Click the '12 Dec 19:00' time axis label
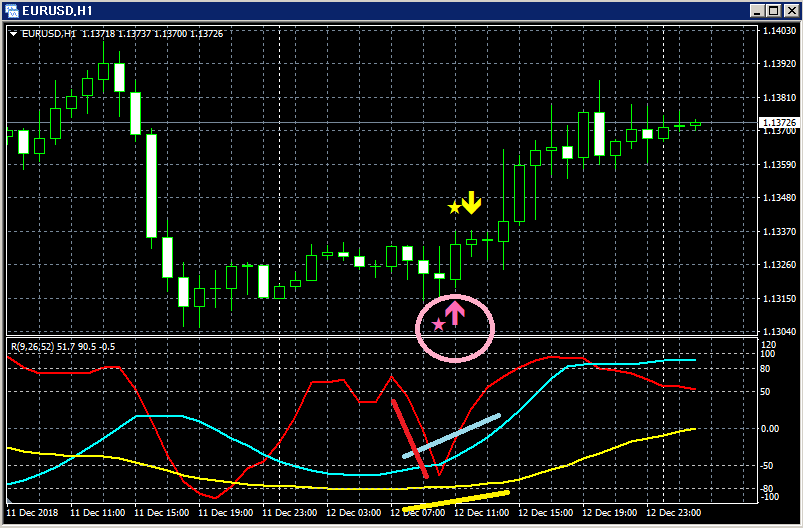Viewport: 803px width, 528px height. [x=609, y=513]
